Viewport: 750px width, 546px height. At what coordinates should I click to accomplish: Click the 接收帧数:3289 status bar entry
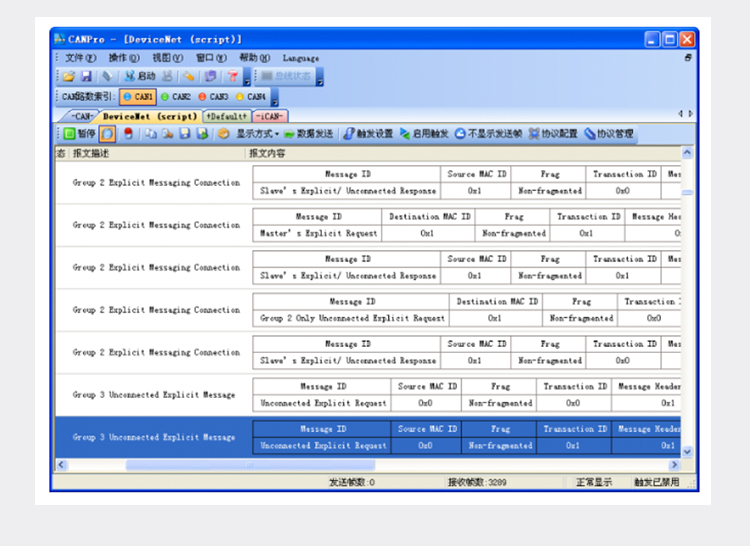(477, 482)
